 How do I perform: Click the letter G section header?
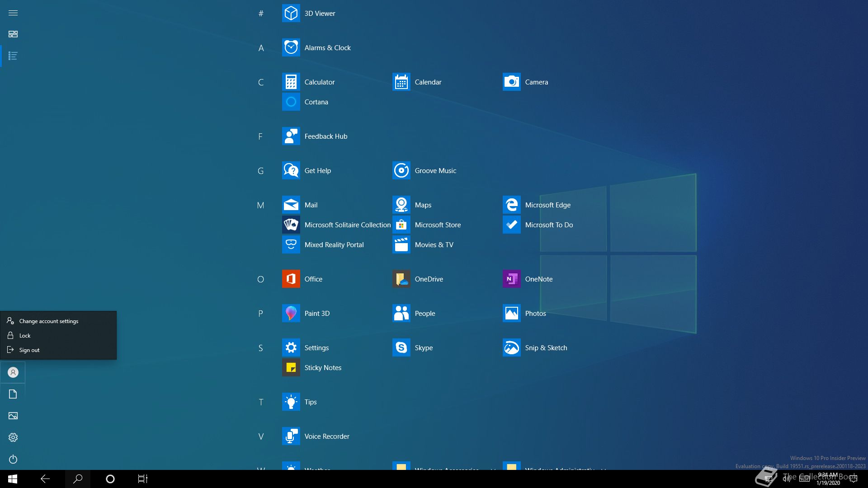261,171
